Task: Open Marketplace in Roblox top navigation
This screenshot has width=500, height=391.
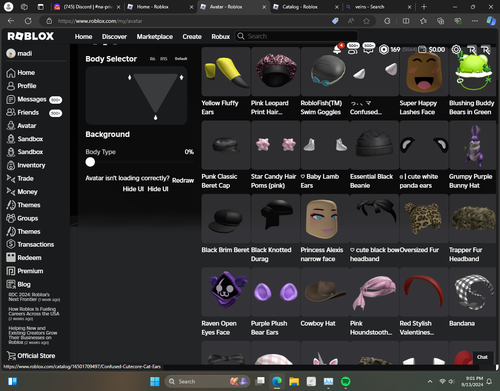Action: pyautogui.click(x=155, y=37)
